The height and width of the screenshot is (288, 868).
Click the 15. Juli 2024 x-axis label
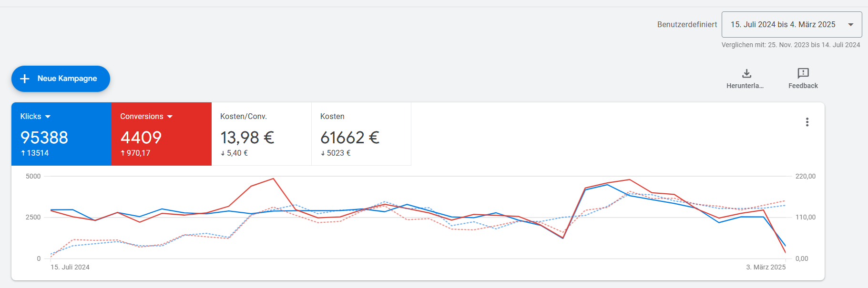click(x=70, y=267)
